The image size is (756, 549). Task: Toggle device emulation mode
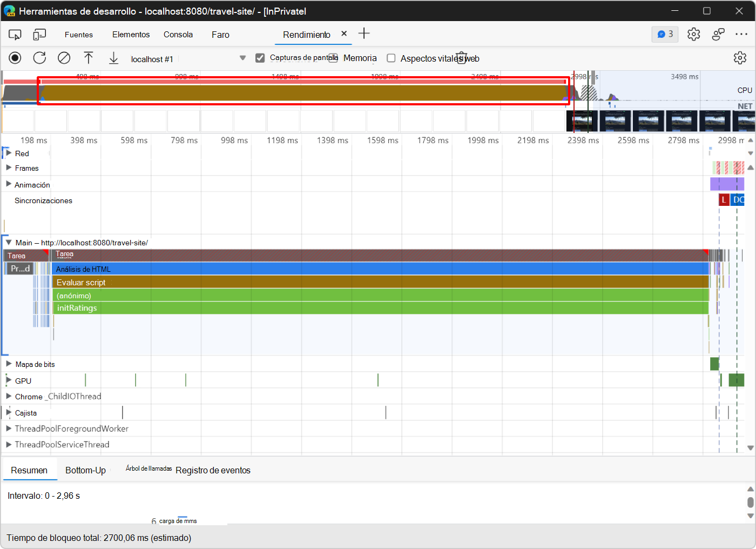[x=38, y=34]
